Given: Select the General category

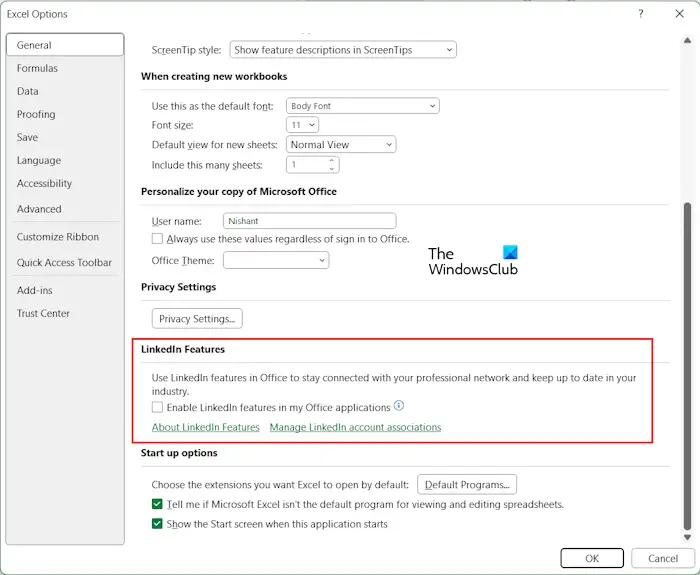Looking at the screenshot, I should 65,45.
